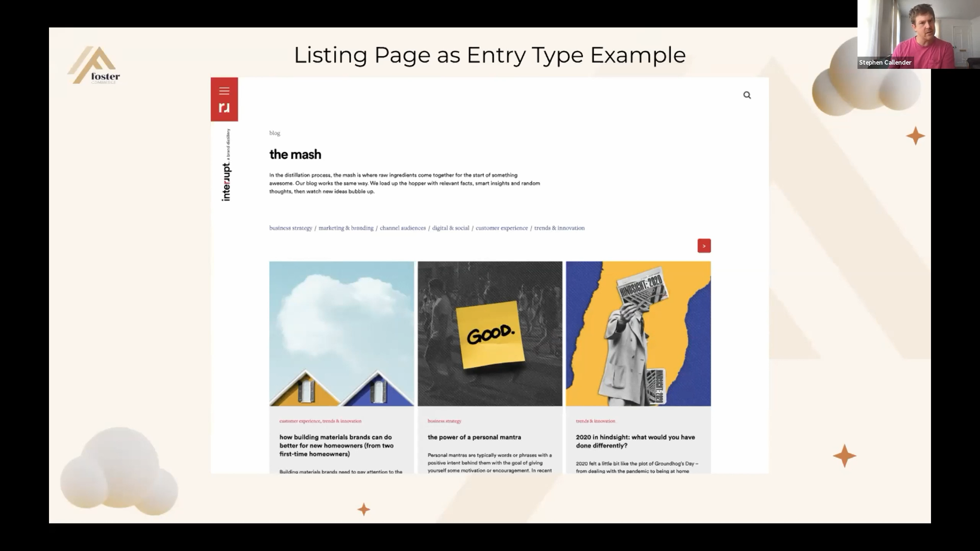Click the Stephen Callender name label
The width and height of the screenshot is (980, 551).
coord(885,62)
